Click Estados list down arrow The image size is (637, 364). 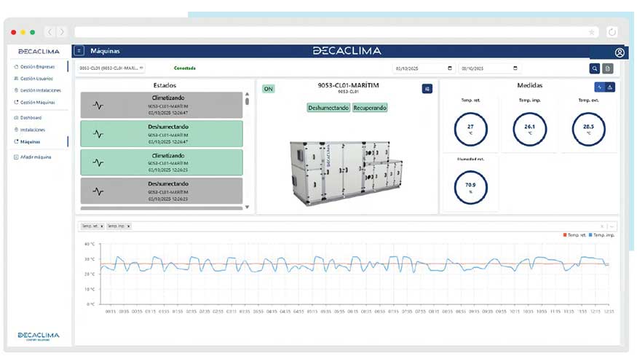(x=247, y=207)
